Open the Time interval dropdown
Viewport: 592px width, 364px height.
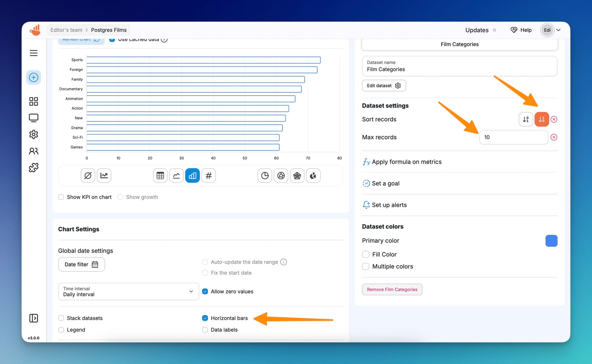(x=128, y=292)
